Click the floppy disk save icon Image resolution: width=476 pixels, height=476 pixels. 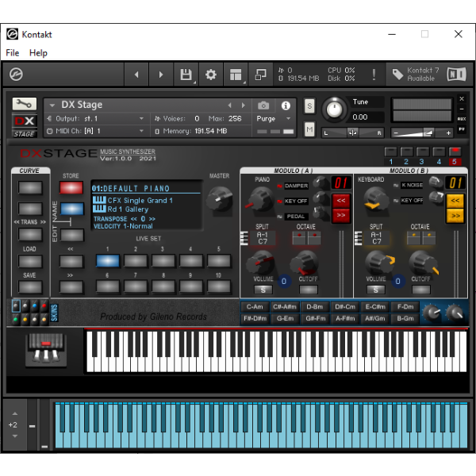(x=186, y=75)
